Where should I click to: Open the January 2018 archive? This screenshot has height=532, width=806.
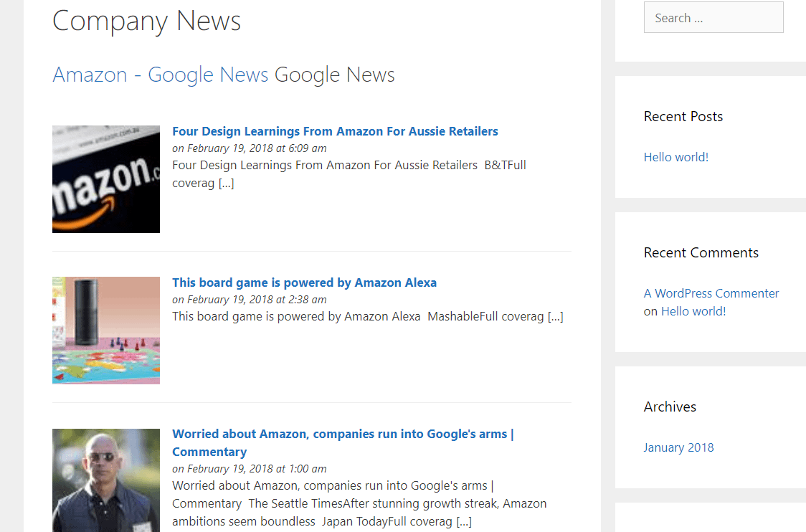(678, 447)
